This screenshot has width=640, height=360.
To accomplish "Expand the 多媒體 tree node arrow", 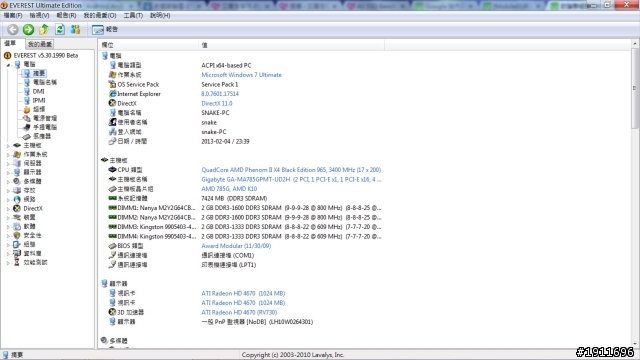I will pyautogui.click(x=8, y=181).
